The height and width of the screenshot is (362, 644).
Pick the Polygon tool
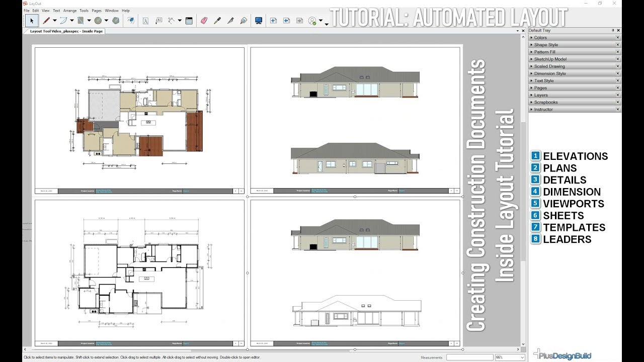[x=116, y=21]
